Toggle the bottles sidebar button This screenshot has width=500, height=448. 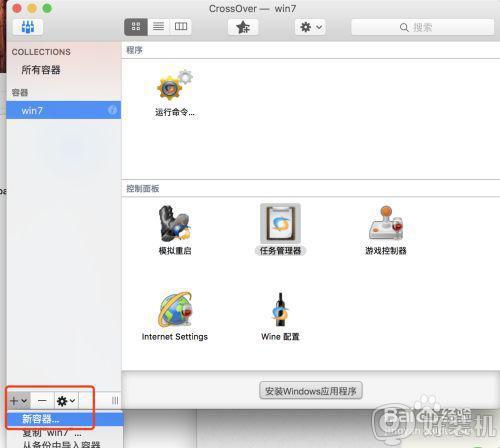point(28,27)
